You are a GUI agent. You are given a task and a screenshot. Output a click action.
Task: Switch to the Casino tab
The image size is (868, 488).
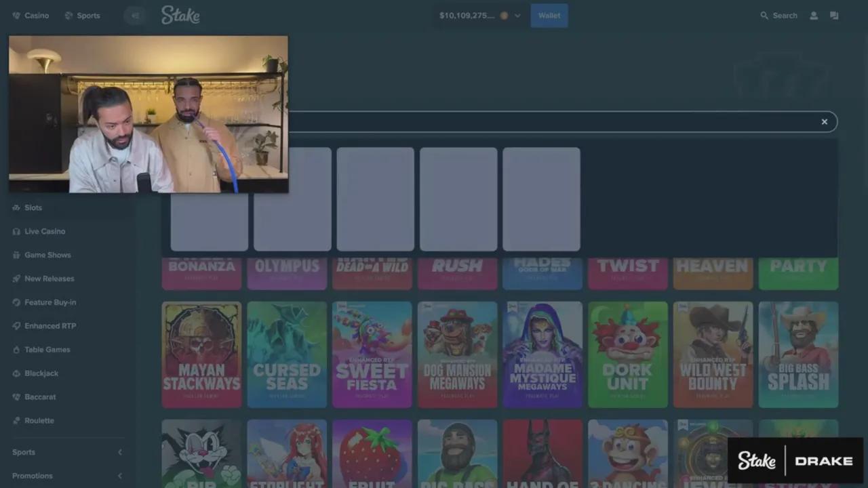click(31, 16)
